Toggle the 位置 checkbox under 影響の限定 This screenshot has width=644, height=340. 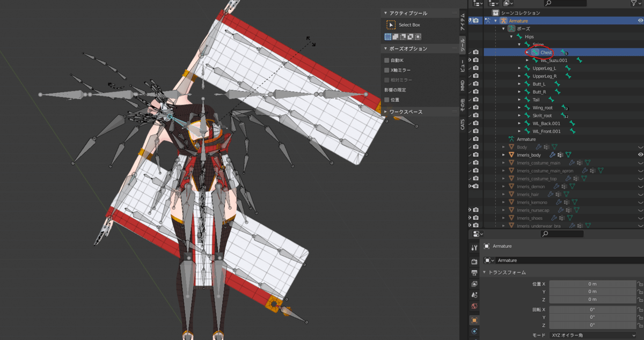click(x=387, y=100)
